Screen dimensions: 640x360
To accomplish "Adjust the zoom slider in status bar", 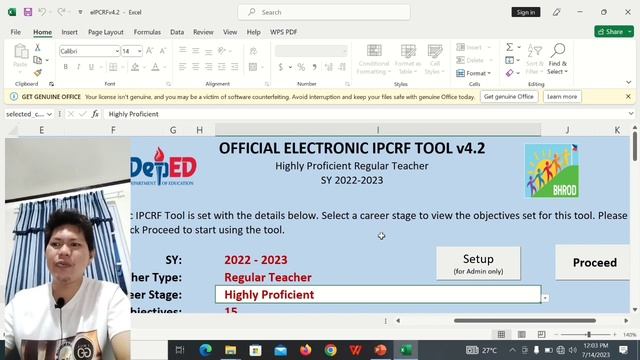I will [589, 335].
